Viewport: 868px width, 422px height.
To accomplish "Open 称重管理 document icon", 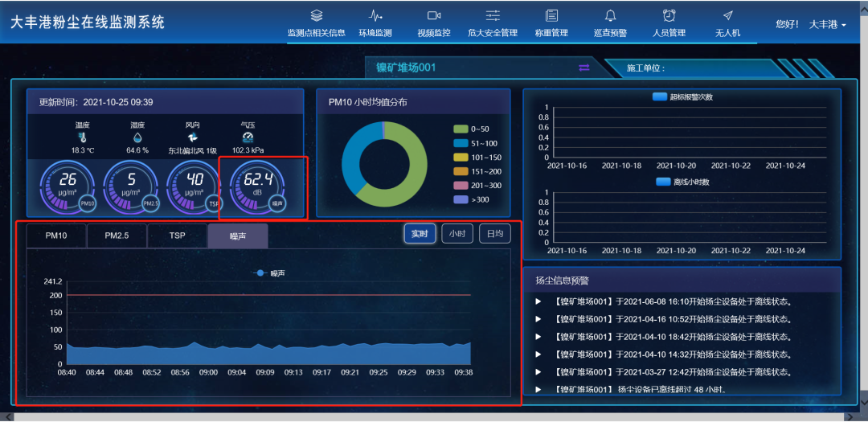I will tap(551, 15).
